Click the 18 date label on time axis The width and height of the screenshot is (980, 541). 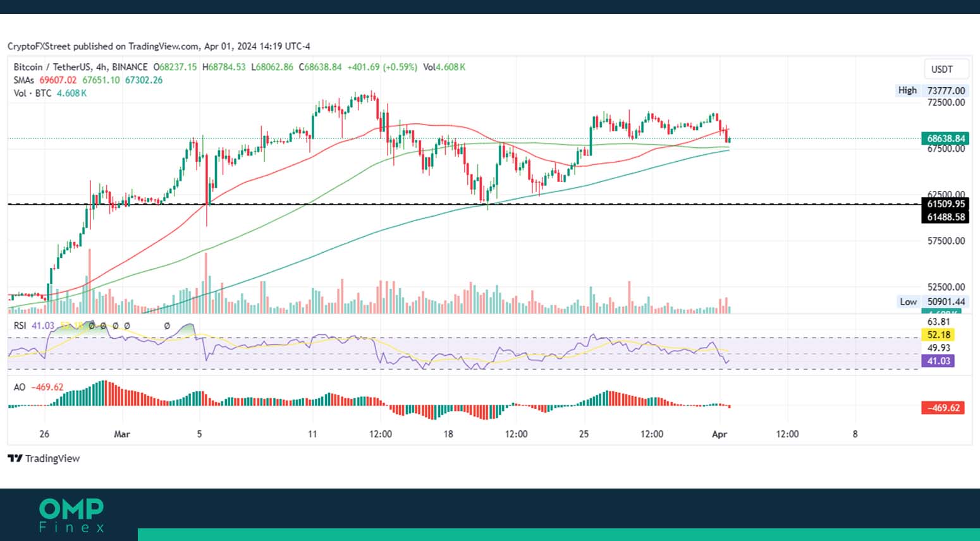point(448,434)
